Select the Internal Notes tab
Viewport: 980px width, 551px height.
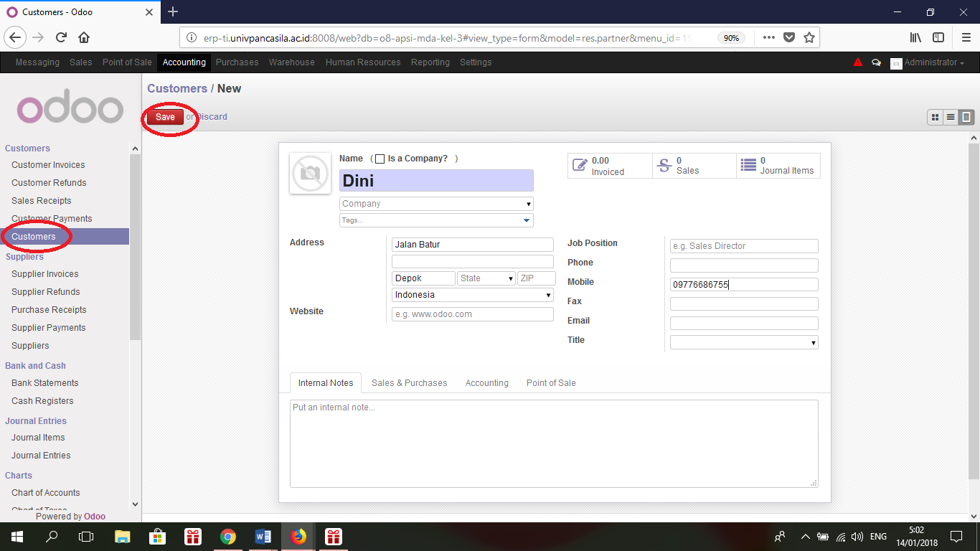[x=326, y=383]
